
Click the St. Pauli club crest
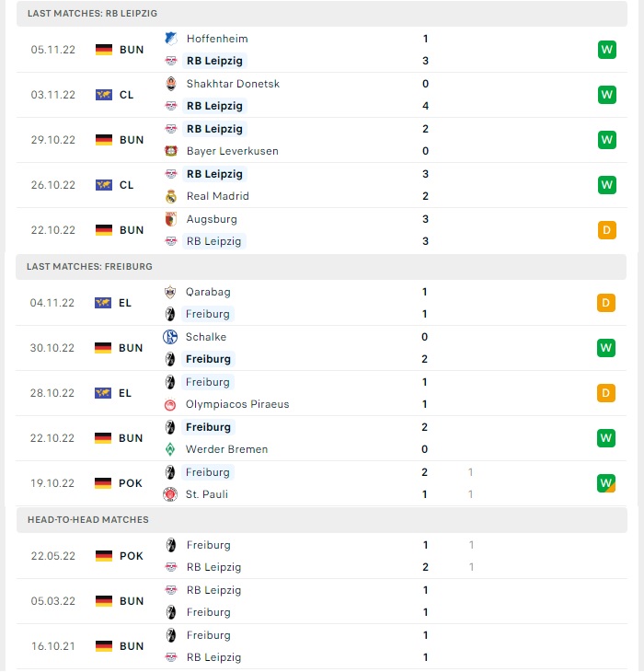(x=170, y=494)
